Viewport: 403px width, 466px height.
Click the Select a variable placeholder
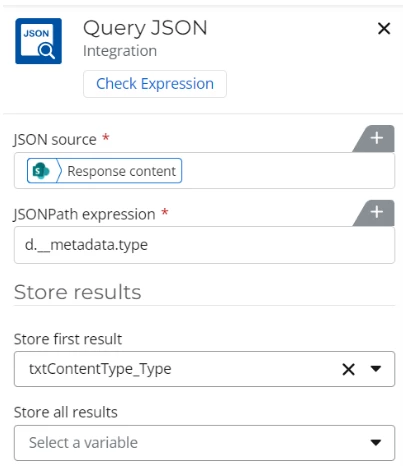[83, 443]
